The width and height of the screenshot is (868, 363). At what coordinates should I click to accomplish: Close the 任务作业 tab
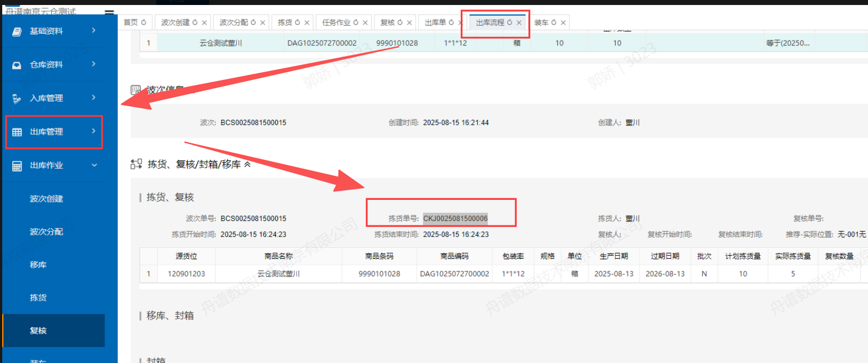365,22
